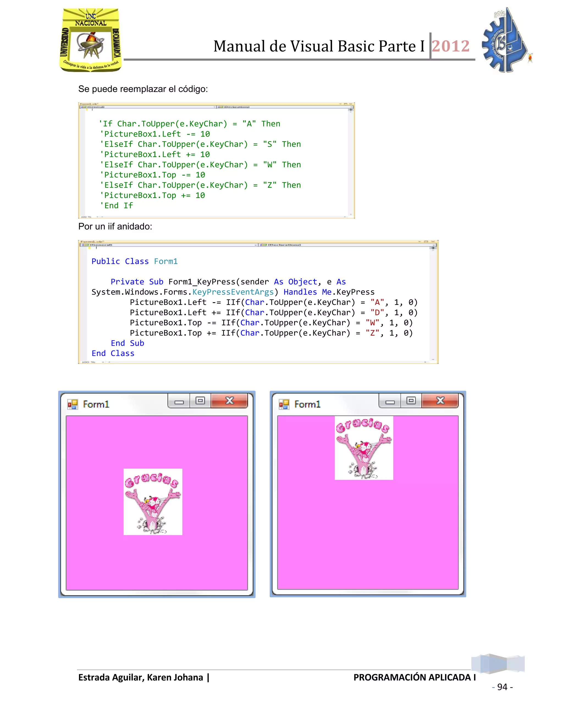Screen dimensions: 563x728
Task: Click the Form1 title in left window
Action: (x=96, y=404)
